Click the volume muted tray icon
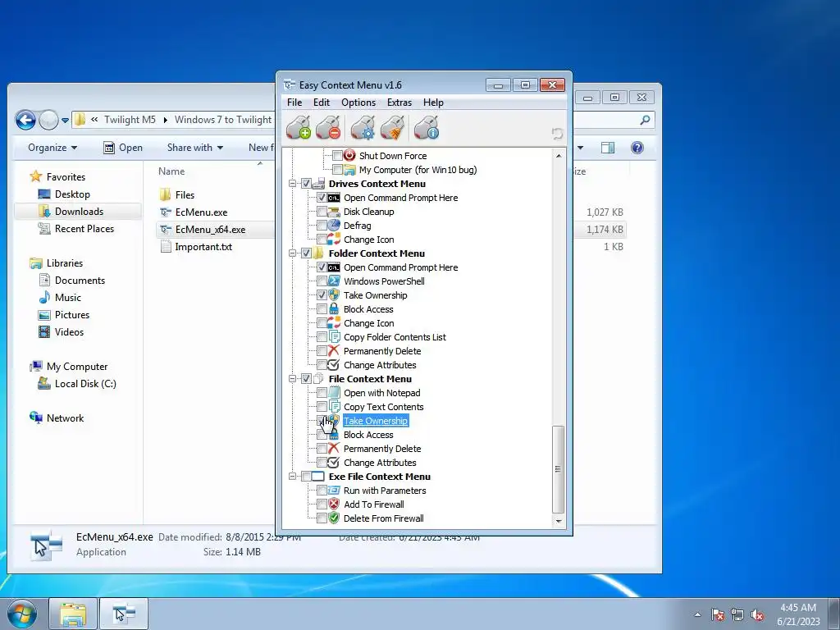The width and height of the screenshot is (840, 630). click(757, 615)
